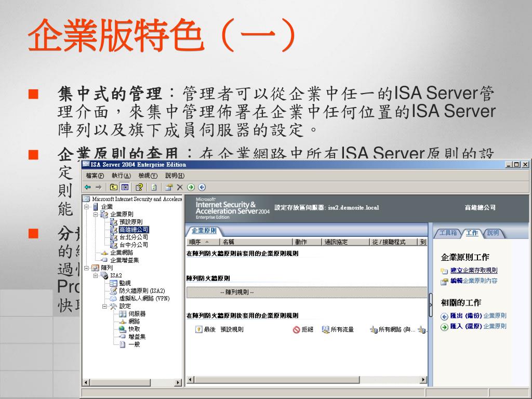532x399 pixels.
Task: Open 增益集 node under 設定
Action: [x=137, y=337]
